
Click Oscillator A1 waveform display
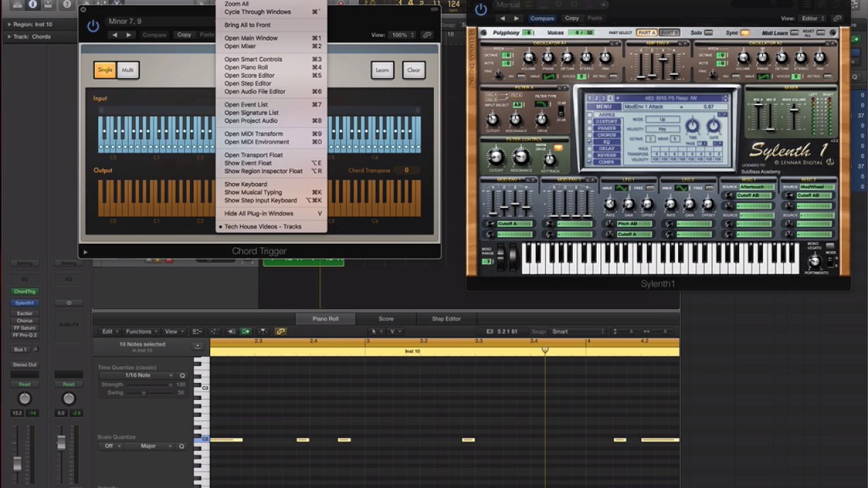pos(549,76)
